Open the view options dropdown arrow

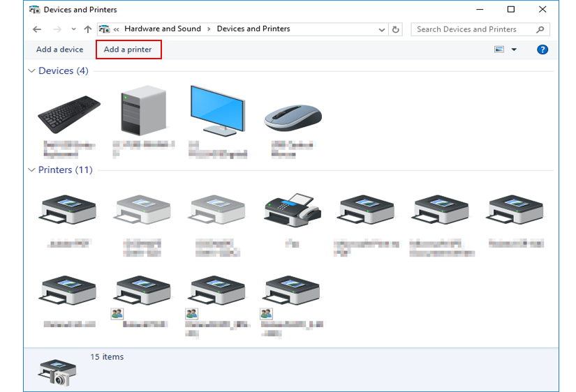[x=514, y=50]
